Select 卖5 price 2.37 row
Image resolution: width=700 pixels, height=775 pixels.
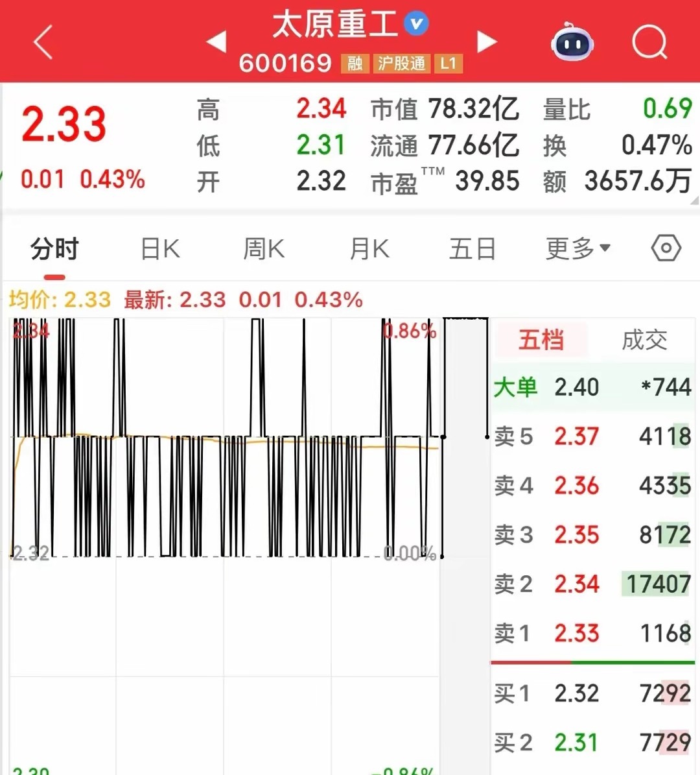click(593, 436)
